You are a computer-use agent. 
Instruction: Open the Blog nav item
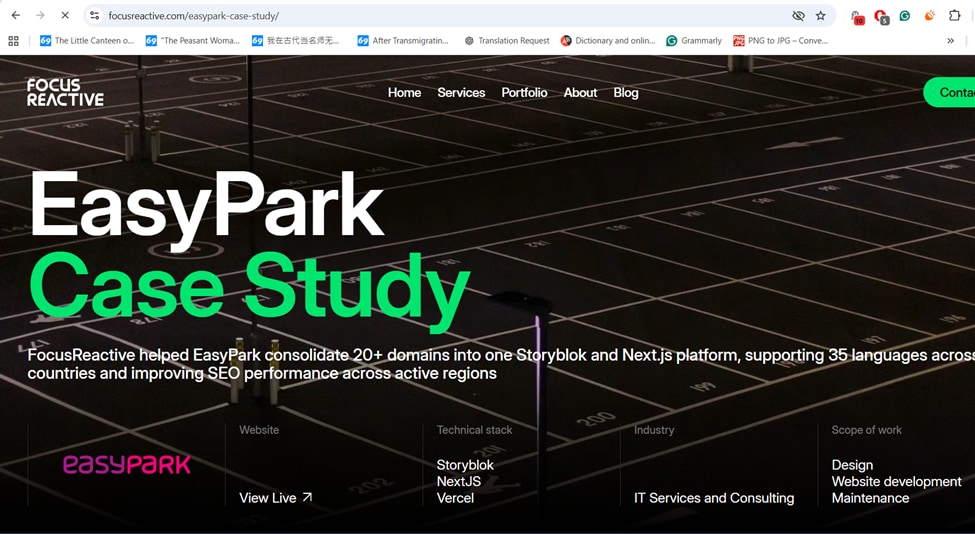(x=626, y=93)
